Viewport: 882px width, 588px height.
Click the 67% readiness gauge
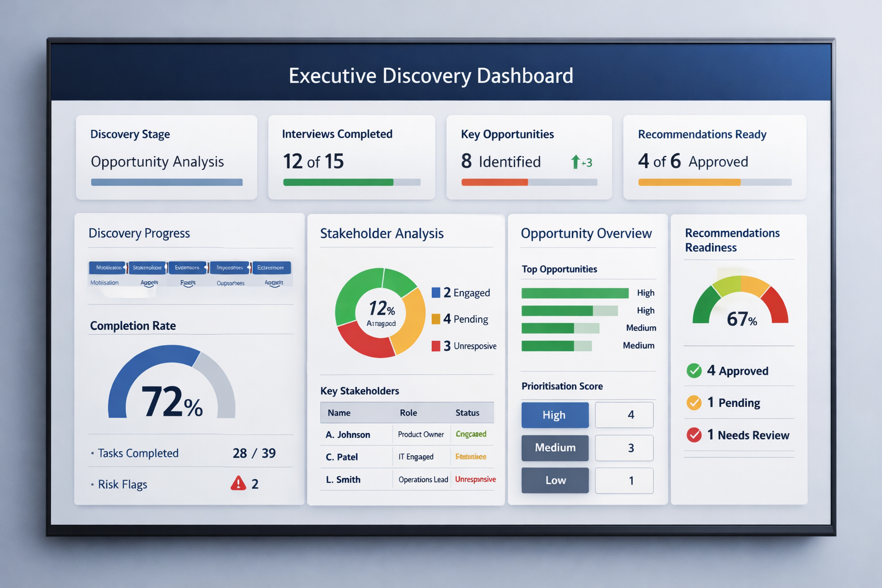(x=740, y=300)
